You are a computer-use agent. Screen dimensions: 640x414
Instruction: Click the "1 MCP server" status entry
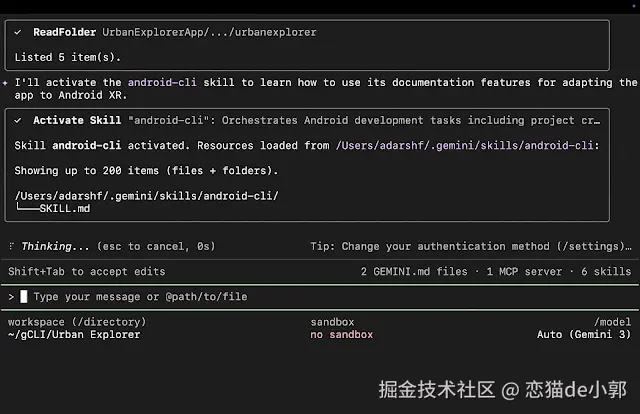524,272
